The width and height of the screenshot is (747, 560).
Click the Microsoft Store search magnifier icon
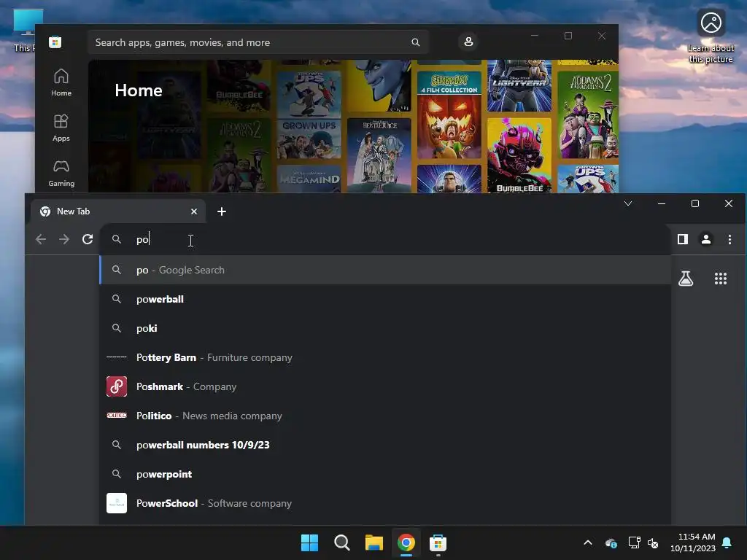[415, 42]
